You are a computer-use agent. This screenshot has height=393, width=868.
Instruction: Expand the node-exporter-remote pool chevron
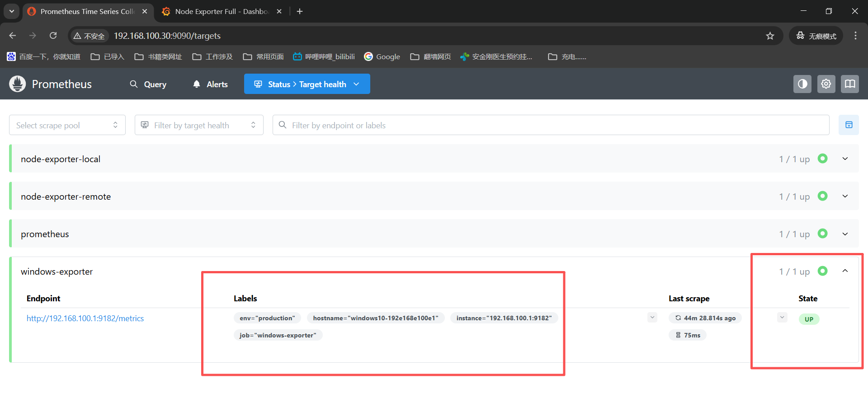coord(845,196)
